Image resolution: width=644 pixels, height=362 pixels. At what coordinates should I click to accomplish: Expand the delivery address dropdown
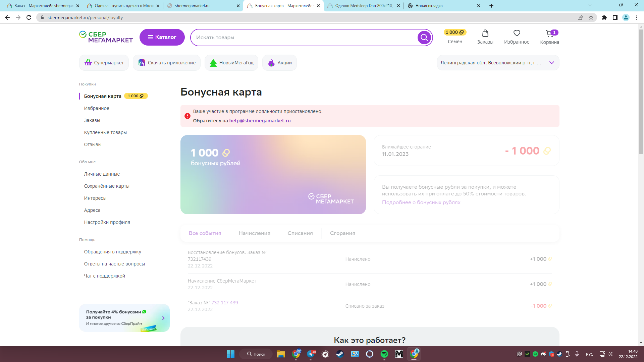pyautogui.click(x=552, y=63)
